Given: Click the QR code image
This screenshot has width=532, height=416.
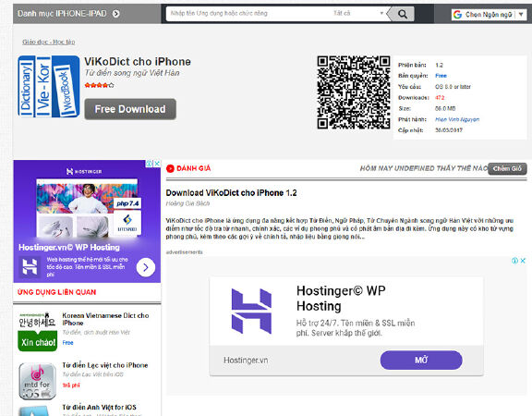Looking at the screenshot, I should coord(354,92).
